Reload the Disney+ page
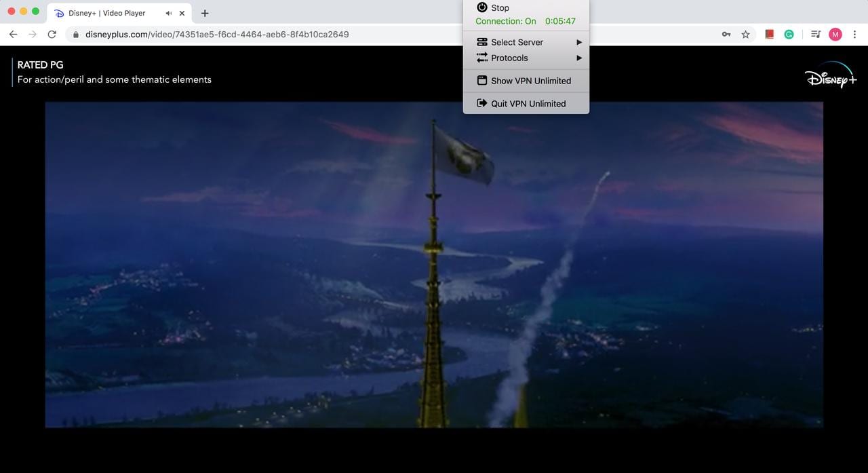Screen dimensions: 868x473 point(52,34)
